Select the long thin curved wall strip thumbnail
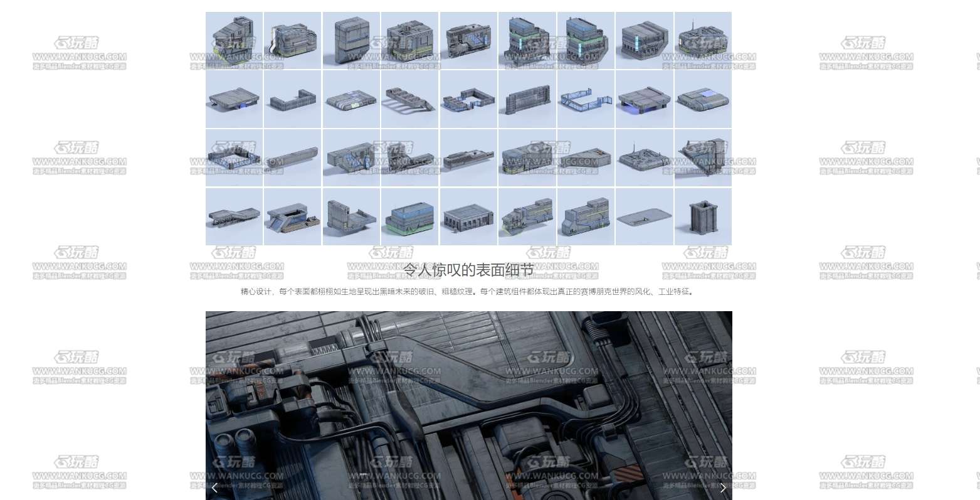The width and height of the screenshot is (980, 500). 292,158
